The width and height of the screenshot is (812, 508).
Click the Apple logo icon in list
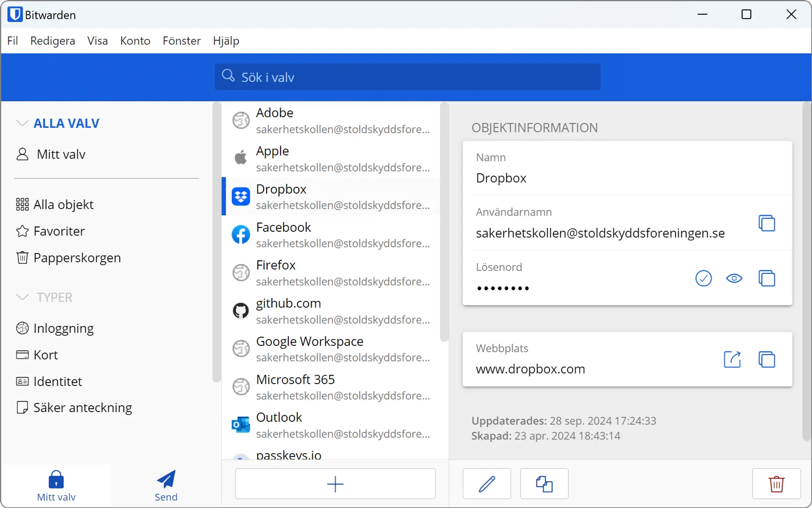(x=241, y=157)
